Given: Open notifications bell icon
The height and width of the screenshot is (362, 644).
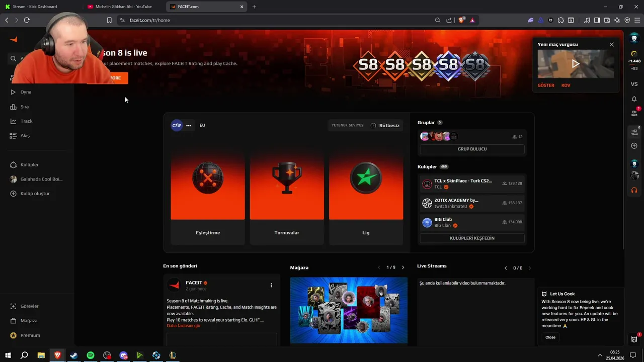Looking at the screenshot, I should click(x=634, y=99).
